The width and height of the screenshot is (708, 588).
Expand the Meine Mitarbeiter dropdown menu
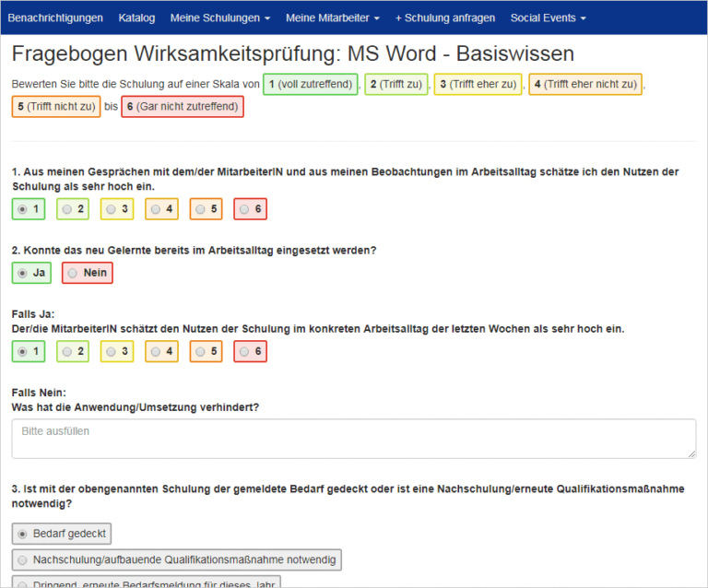332,18
